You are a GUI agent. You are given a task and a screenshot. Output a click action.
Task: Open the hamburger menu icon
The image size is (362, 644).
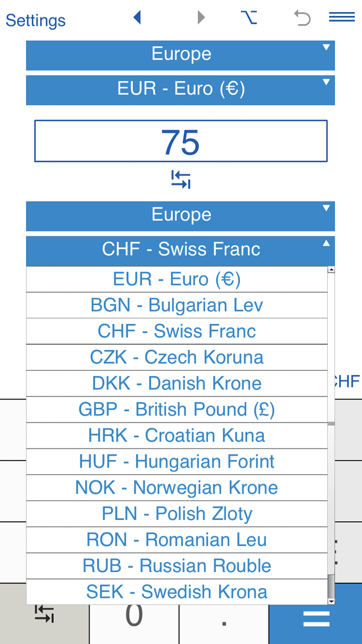click(342, 18)
